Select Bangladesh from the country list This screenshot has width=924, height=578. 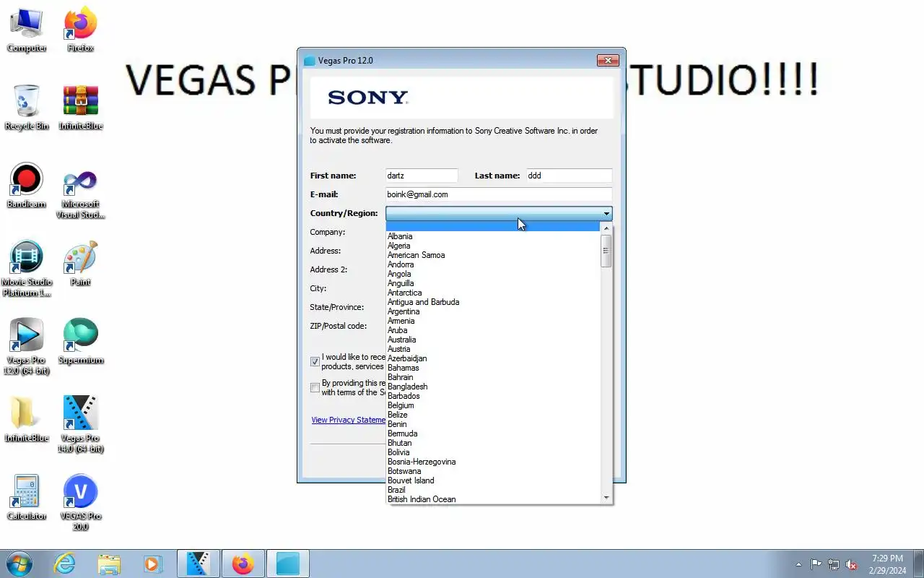(493, 387)
